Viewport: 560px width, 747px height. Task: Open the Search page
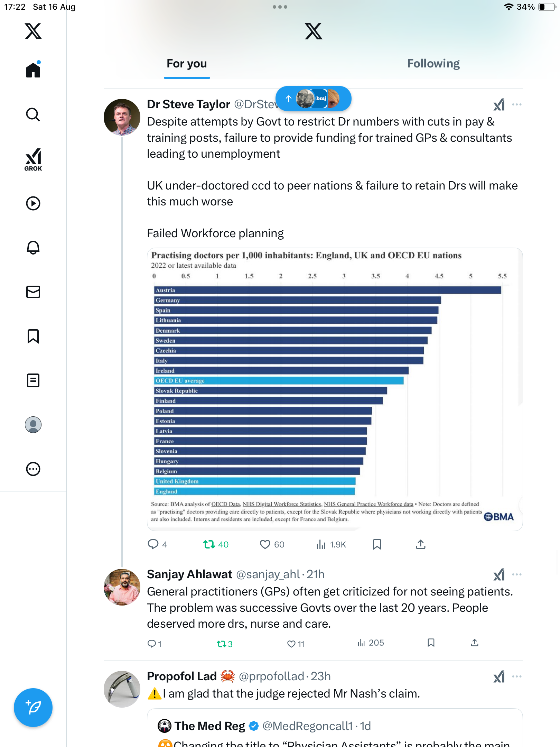click(x=33, y=114)
